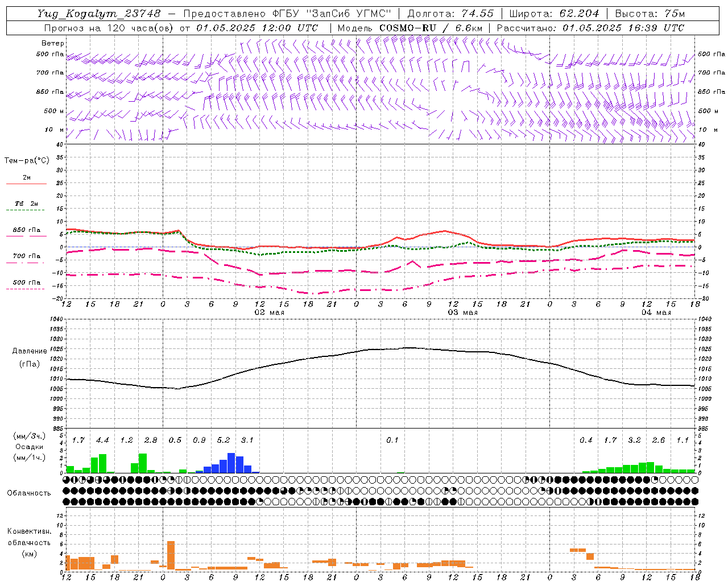Click the (мм/1ч.) units label
The height and width of the screenshot is (582, 728).
click(28, 458)
